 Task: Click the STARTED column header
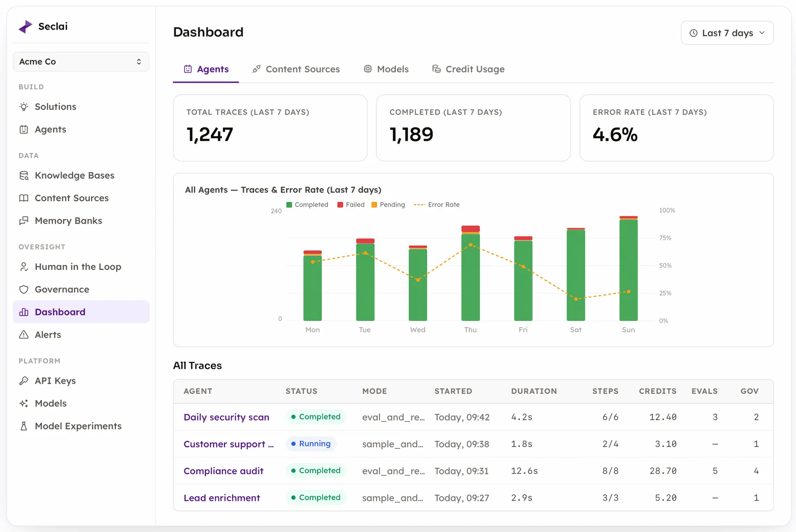453,391
